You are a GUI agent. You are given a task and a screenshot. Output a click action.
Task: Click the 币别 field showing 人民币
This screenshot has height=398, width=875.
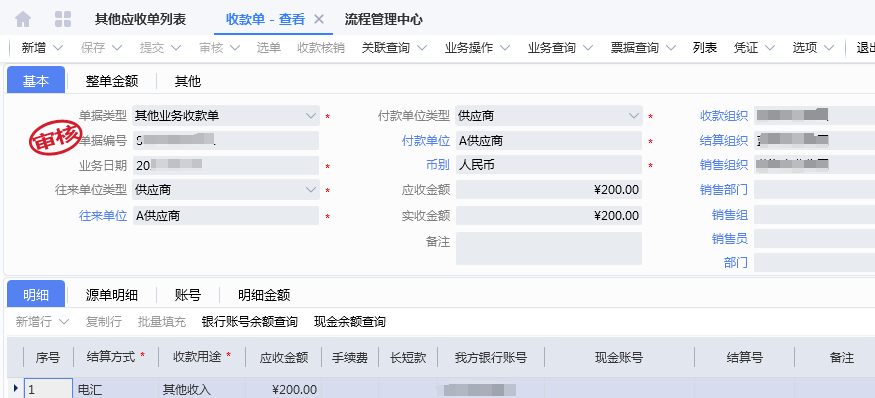tap(549, 165)
